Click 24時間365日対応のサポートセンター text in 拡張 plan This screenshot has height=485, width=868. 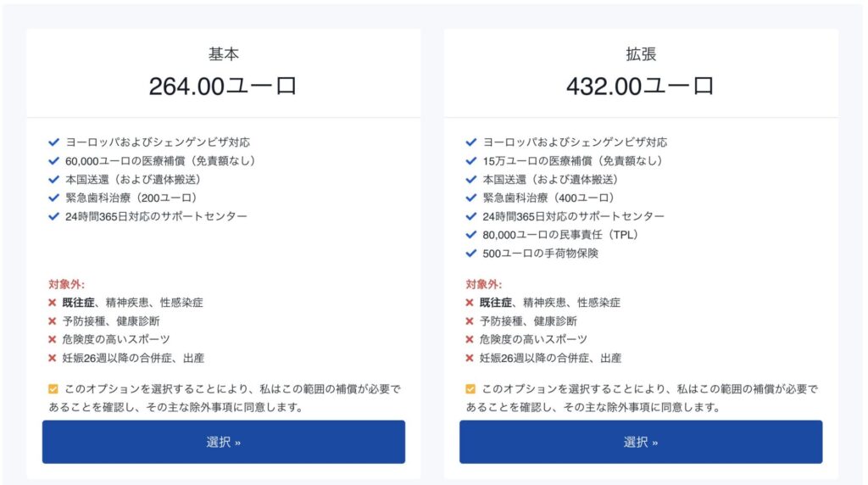(x=573, y=216)
